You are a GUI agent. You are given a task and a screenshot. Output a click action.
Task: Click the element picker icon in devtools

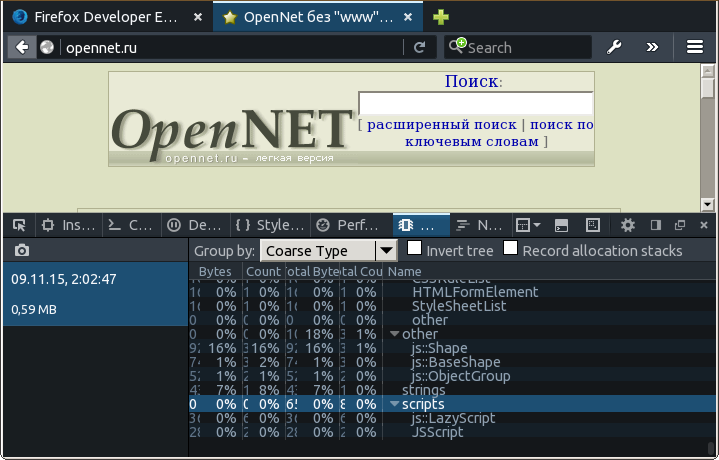19,225
